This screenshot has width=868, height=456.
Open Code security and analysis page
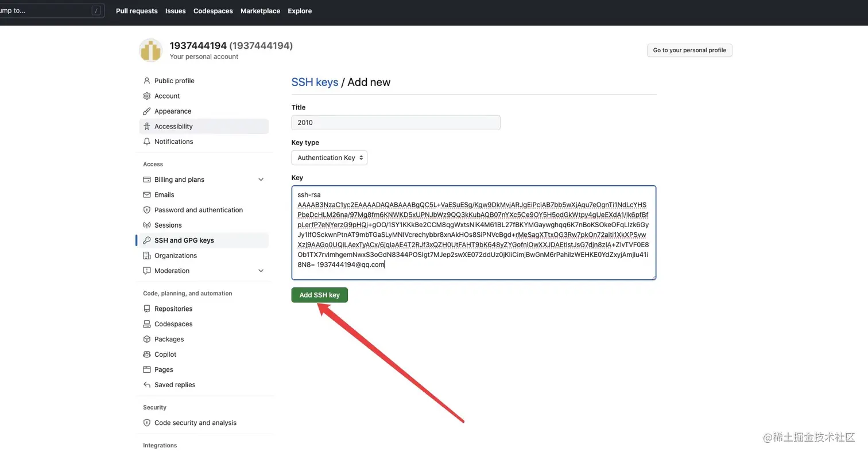click(204, 423)
